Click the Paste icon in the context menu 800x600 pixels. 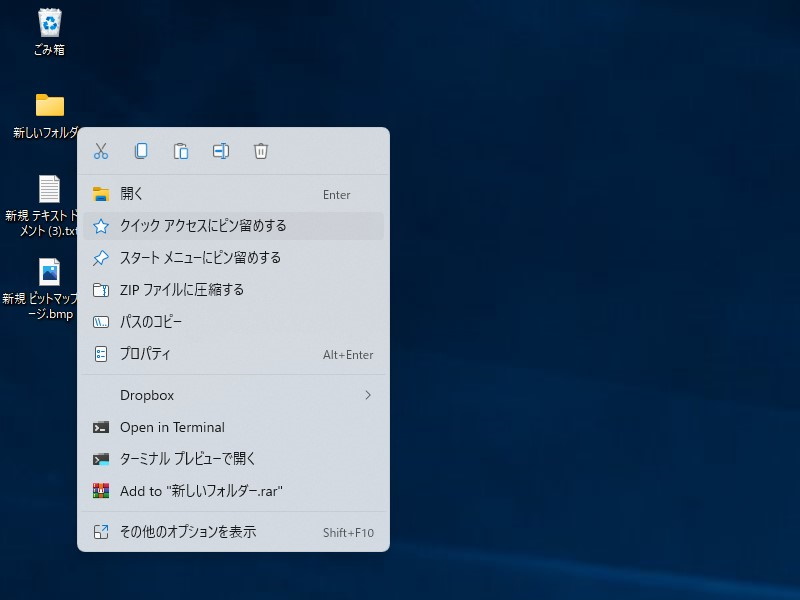[x=181, y=150]
